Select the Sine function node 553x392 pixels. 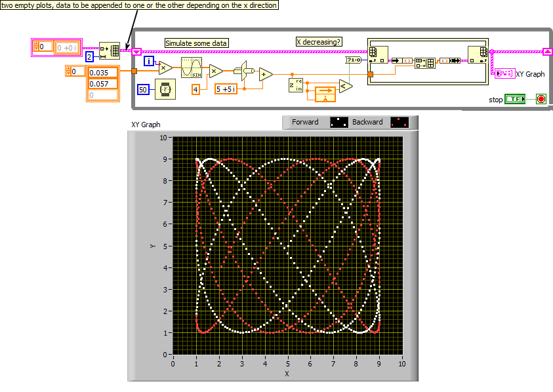(x=192, y=68)
